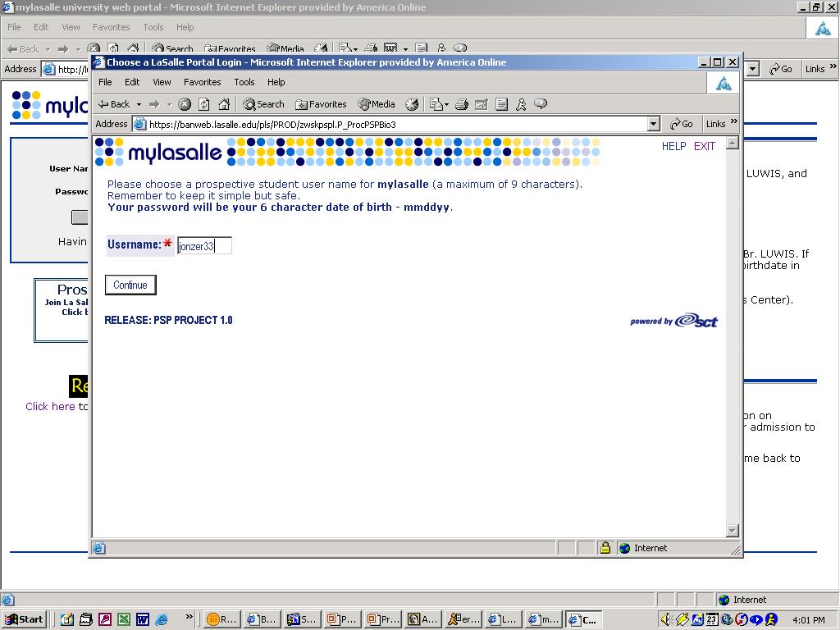Click the volume speaker icon in system tray
The height and width of the screenshot is (630, 840).
[x=666, y=619]
